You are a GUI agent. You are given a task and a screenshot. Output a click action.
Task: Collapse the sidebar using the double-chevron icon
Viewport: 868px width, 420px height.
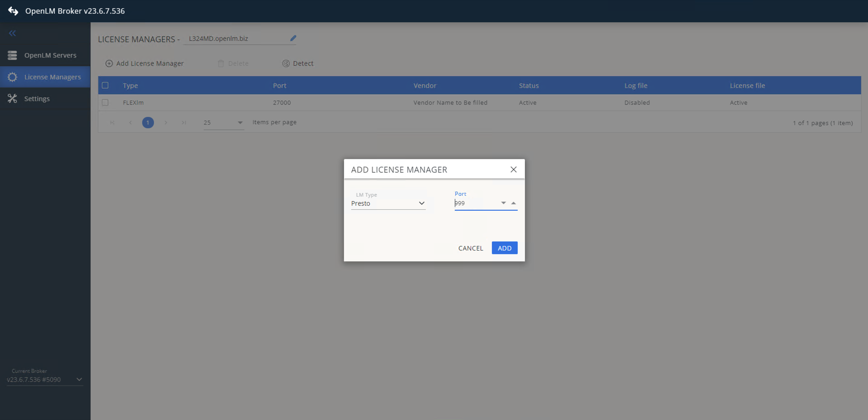pos(12,33)
